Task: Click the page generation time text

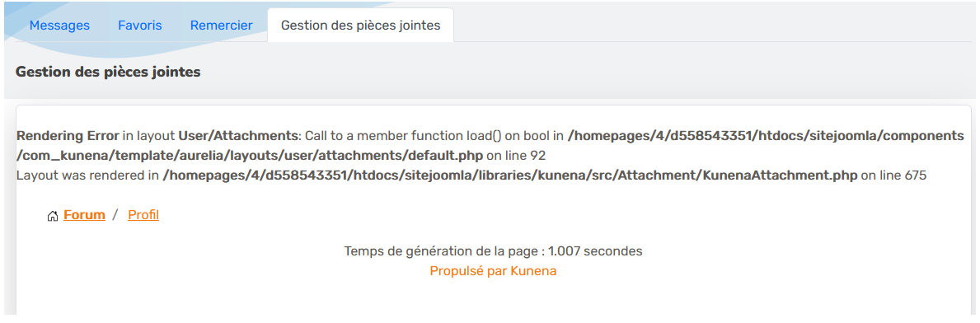Action: point(493,251)
